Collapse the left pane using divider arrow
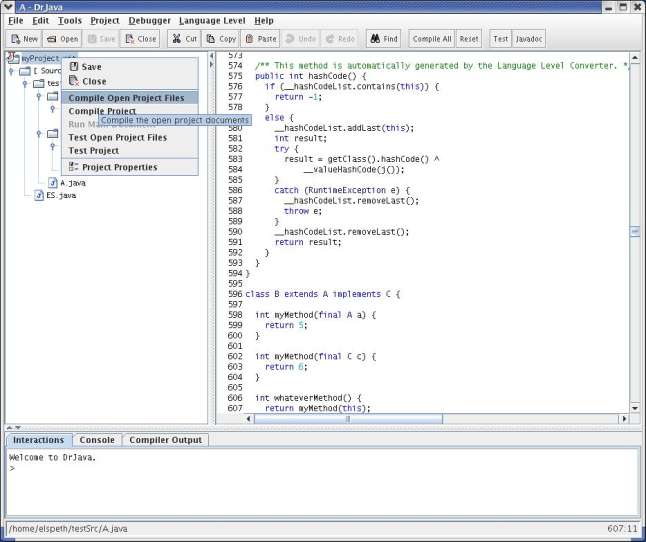Image resolution: width=646 pixels, height=542 pixels. [x=211, y=56]
